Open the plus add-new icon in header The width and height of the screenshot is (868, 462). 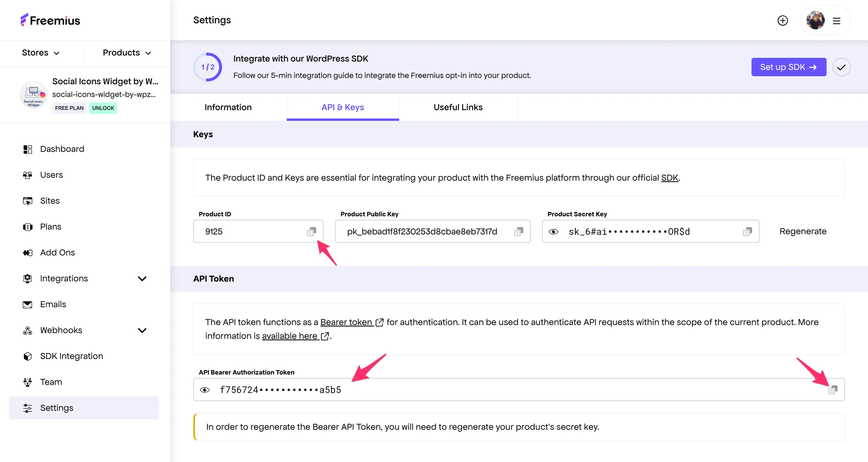782,20
